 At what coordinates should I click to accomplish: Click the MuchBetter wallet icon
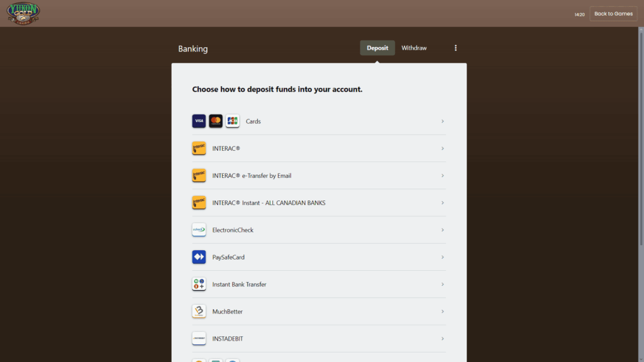[x=199, y=311]
